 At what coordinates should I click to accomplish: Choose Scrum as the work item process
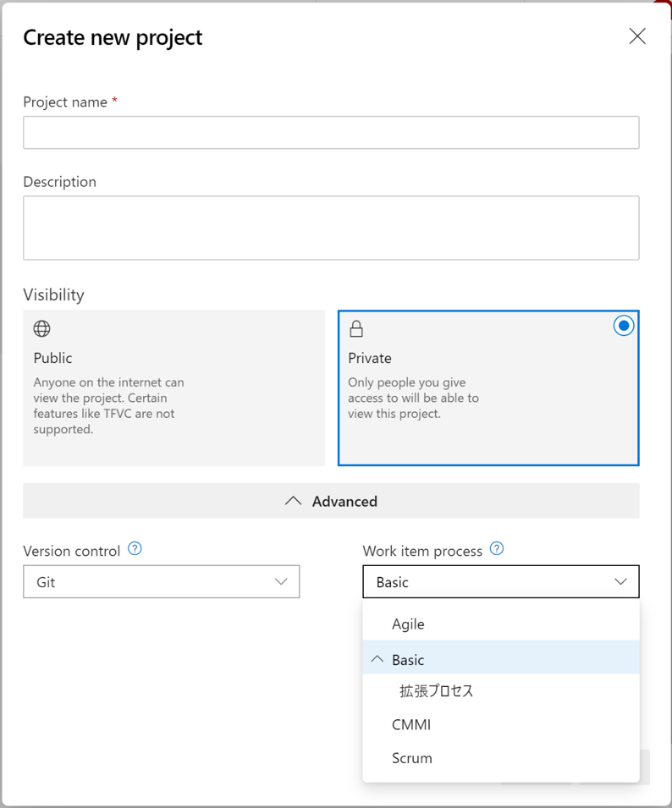(411, 757)
